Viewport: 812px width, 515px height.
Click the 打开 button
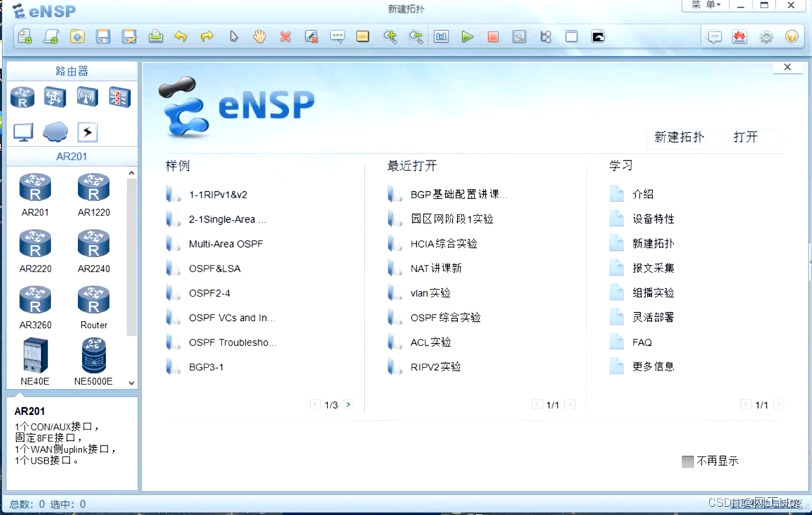coord(745,137)
